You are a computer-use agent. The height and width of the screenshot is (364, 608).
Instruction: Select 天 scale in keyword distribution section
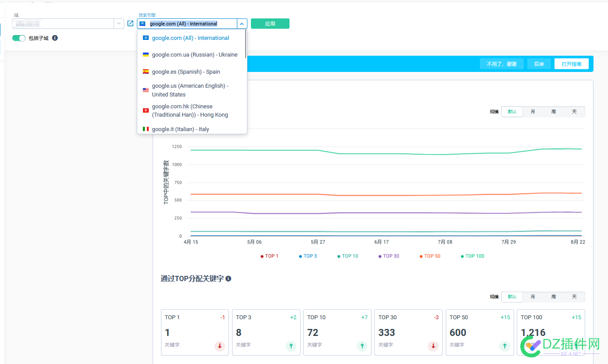pyautogui.click(x=574, y=297)
